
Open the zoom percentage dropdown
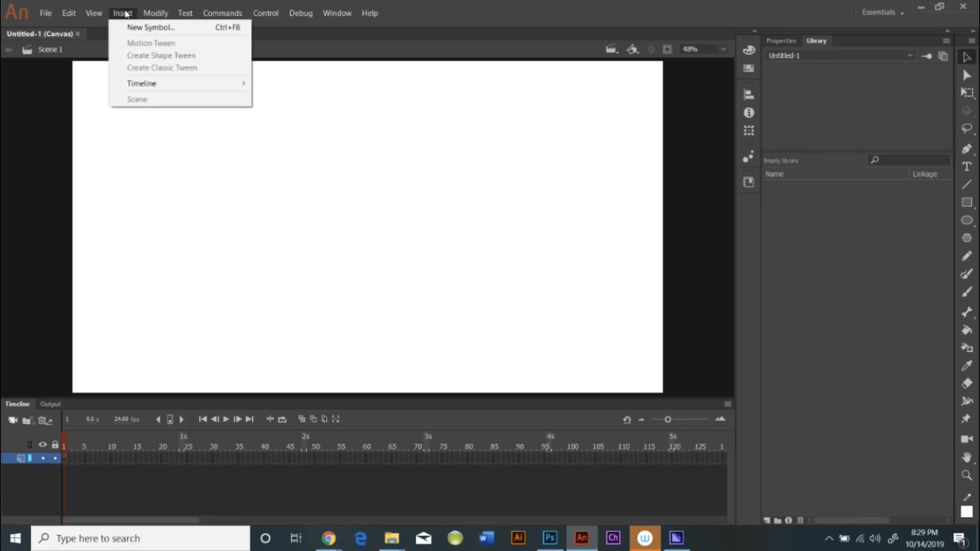click(723, 48)
